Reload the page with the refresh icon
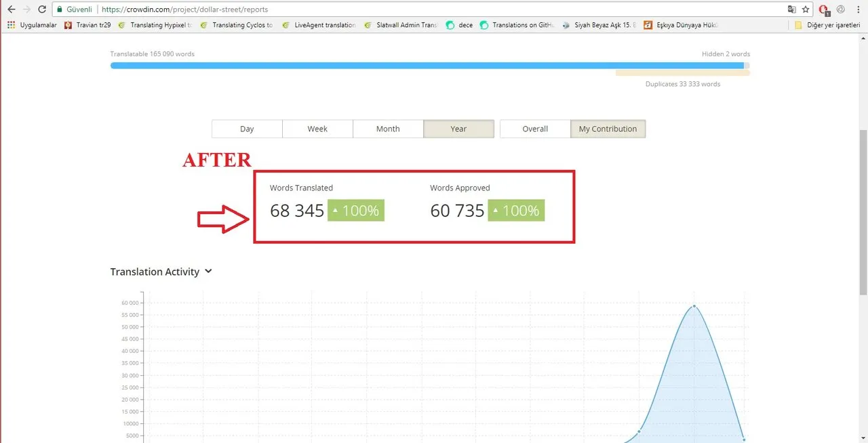 [43, 9]
